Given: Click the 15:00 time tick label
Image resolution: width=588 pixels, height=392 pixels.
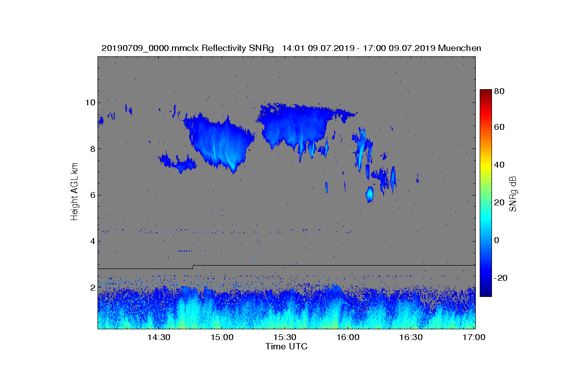Looking at the screenshot, I should click(x=221, y=337).
